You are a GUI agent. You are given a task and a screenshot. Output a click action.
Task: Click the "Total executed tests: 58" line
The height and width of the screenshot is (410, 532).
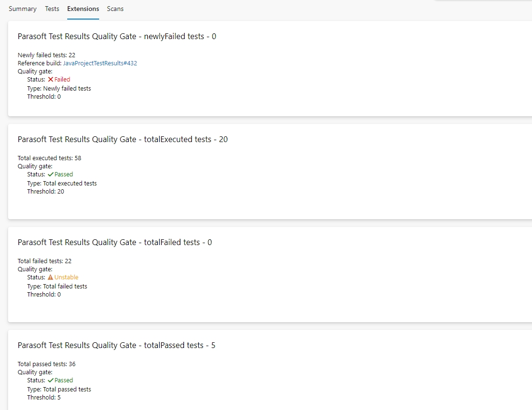tap(49, 158)
